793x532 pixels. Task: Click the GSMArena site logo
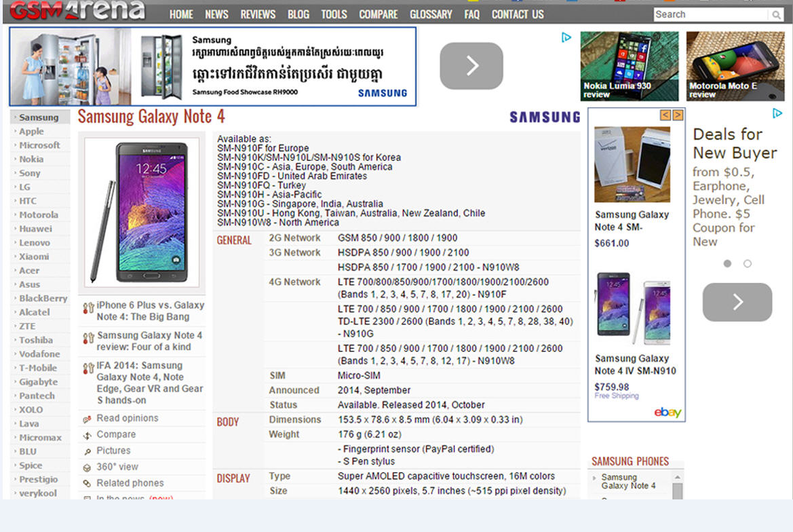coord(77,10)
